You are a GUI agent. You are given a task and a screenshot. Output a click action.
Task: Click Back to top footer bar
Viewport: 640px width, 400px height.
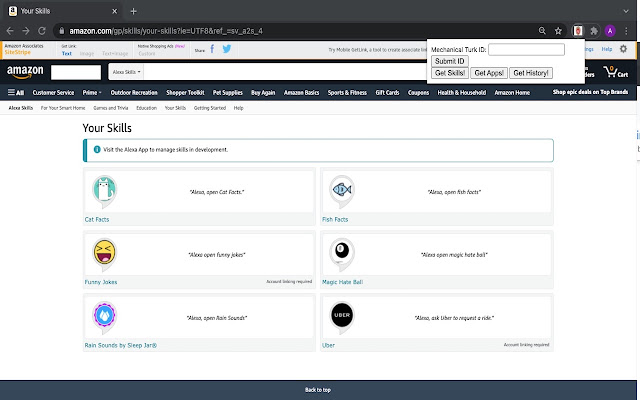[x=318, y=390]
